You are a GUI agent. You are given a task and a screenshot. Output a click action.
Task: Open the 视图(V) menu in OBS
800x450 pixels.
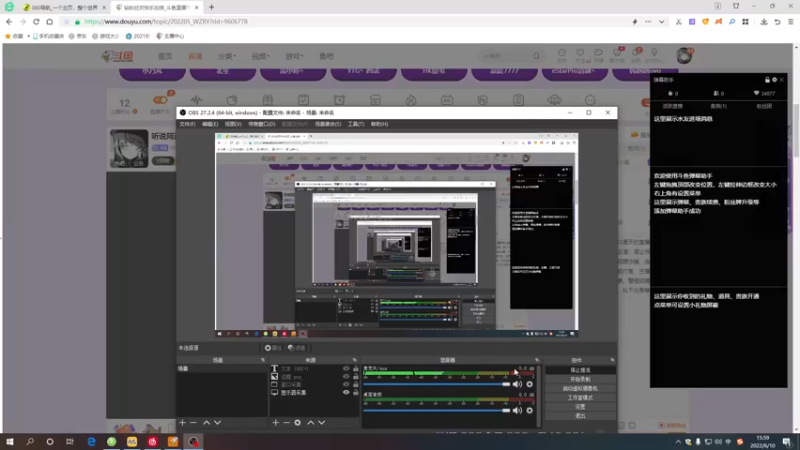[x=233, y=124]
